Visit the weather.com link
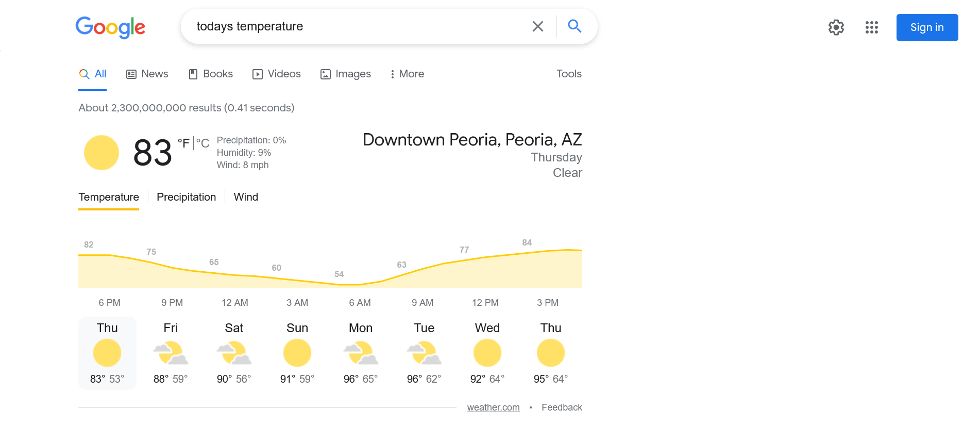980x426 pixels. (x=493, y=407)
